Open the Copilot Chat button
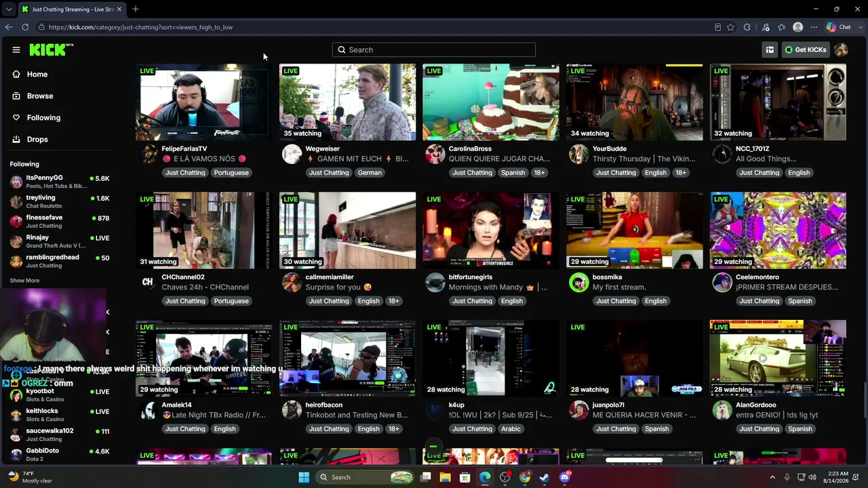The height and width of the screenshot is (488, 868). 838,27
